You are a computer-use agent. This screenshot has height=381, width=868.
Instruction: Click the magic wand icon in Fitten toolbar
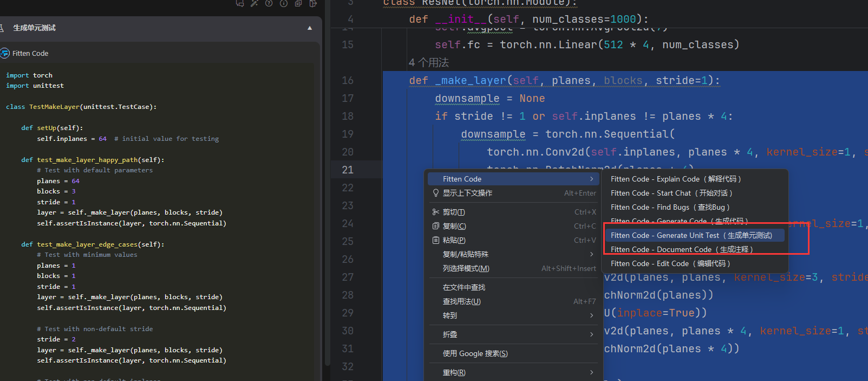click(254, 3)
